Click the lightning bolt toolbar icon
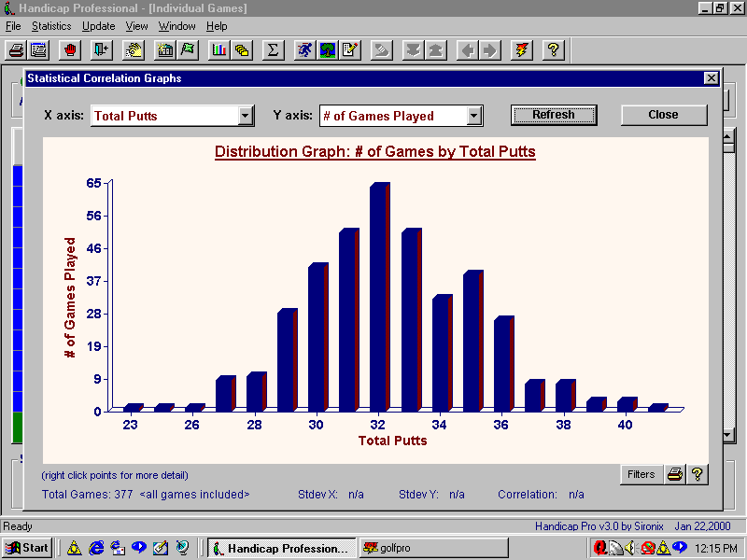747x560 pixels. 522,49
